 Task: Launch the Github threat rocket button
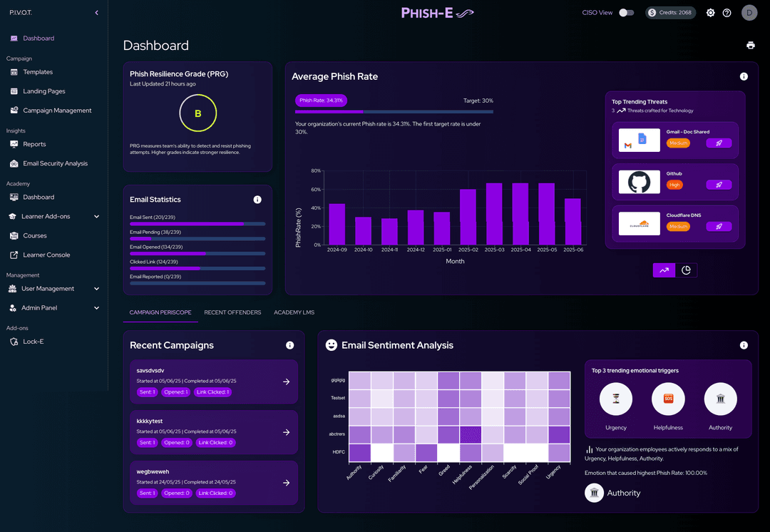coord(719,185)
